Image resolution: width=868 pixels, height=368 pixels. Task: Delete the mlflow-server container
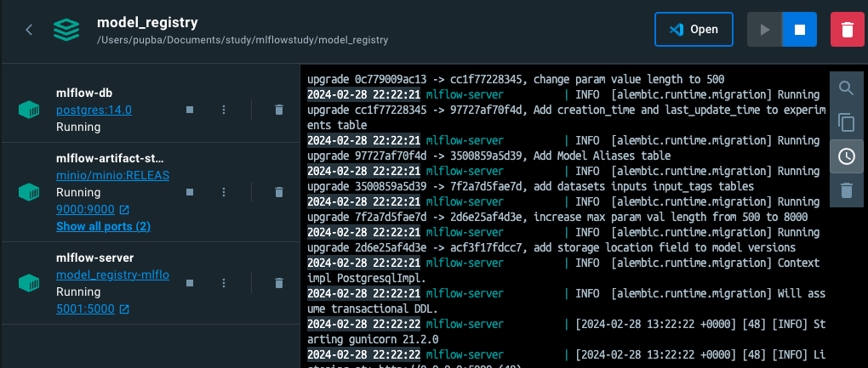click(x=279, y=283)
